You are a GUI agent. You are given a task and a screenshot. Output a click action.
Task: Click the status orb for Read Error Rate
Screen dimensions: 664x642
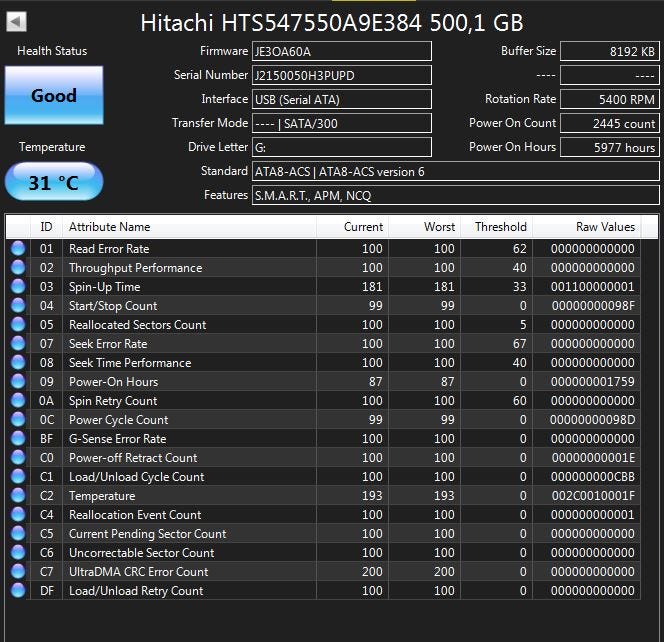(x=18, y=248)
